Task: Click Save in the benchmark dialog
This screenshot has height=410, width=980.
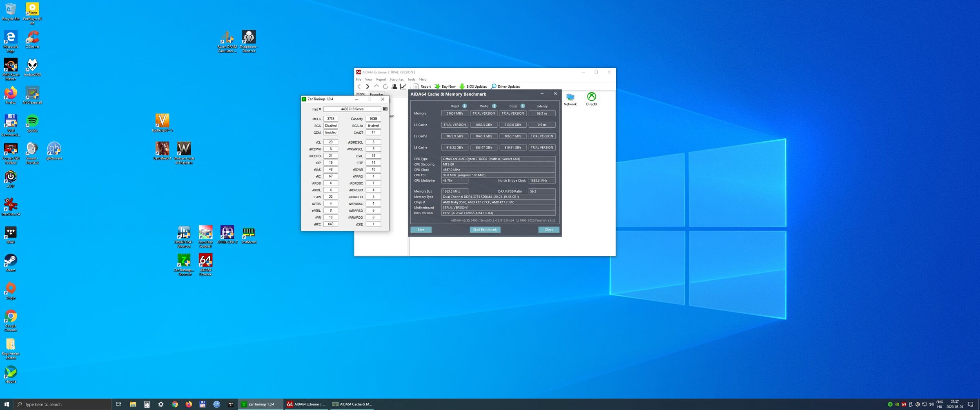Action: tap(421, 230)
